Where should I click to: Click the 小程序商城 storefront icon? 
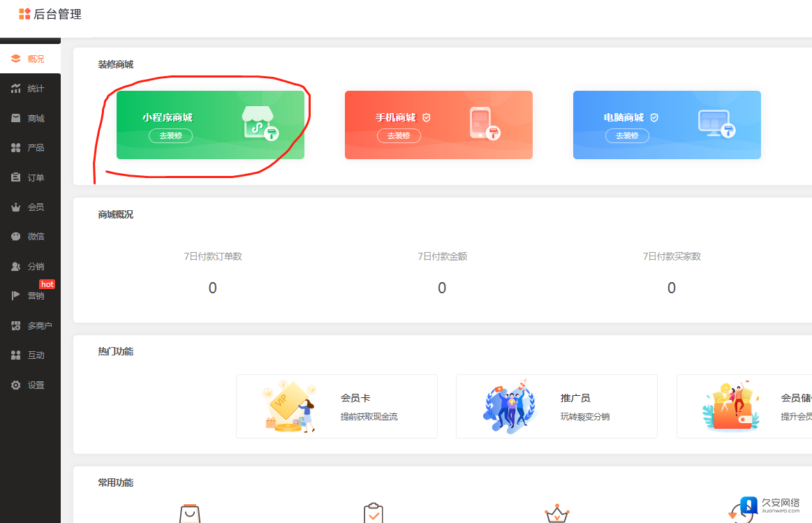[260, 123]
